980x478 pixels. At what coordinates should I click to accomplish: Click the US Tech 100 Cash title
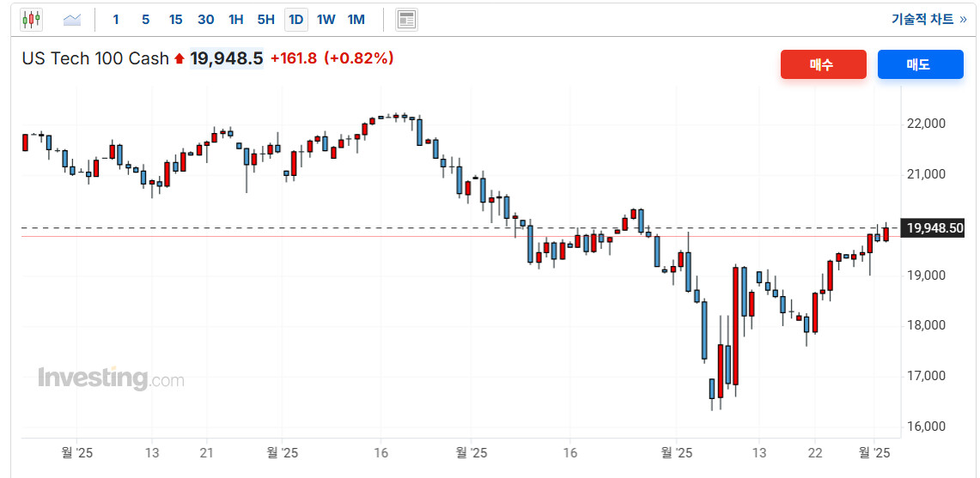click(95, 59)
